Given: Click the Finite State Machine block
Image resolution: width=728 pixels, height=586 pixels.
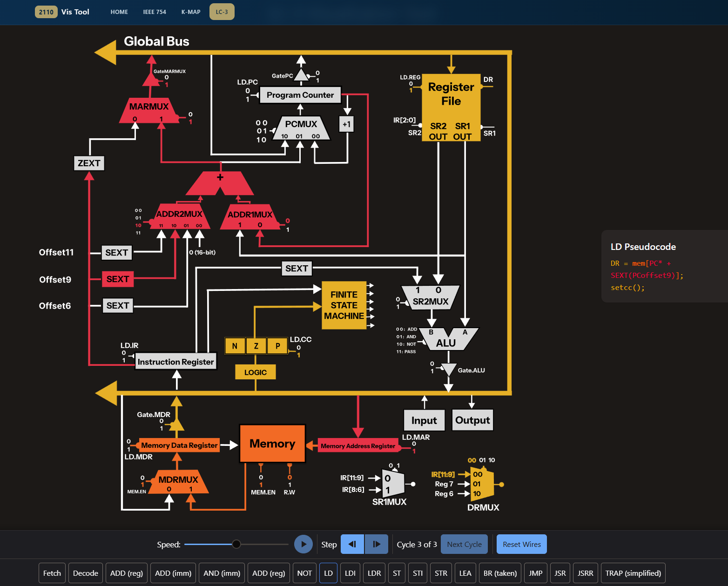Looking at the screenshot, I should pyautogui.click(x=344, y=305).
